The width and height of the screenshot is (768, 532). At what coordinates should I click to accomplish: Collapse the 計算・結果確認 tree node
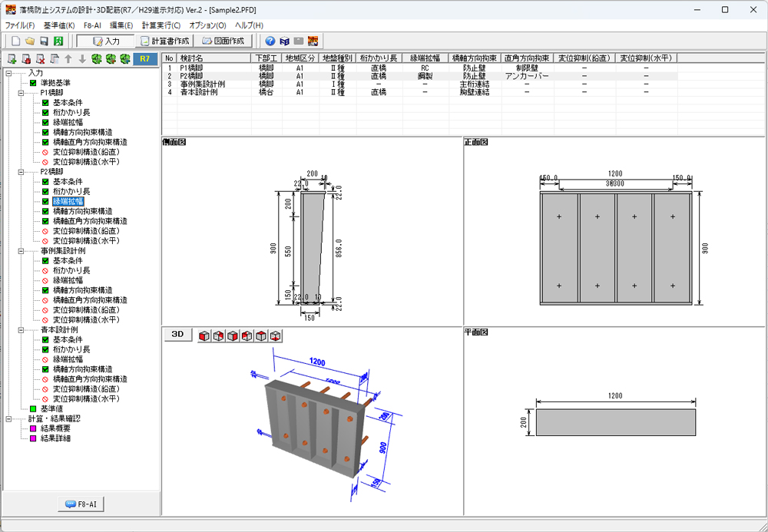coord(8,418)
